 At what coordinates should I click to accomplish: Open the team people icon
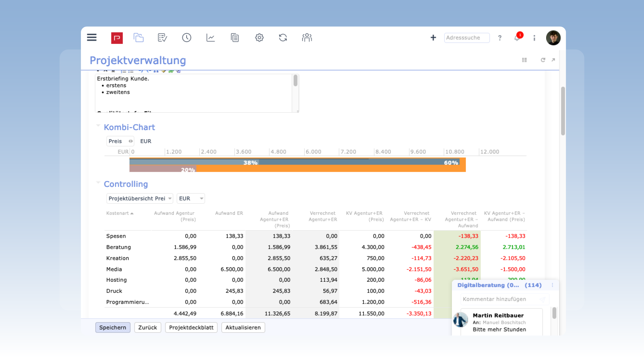pyautogui.click(x=307, y=38)
